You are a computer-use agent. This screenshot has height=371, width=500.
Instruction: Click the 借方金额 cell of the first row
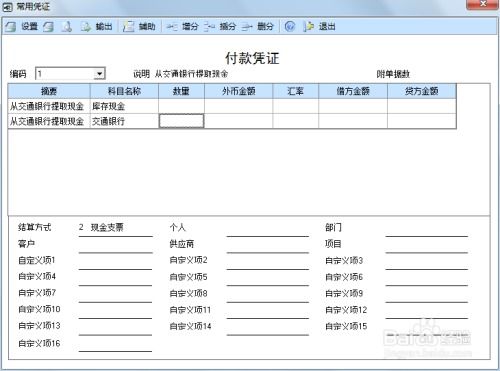coord(353,106)
